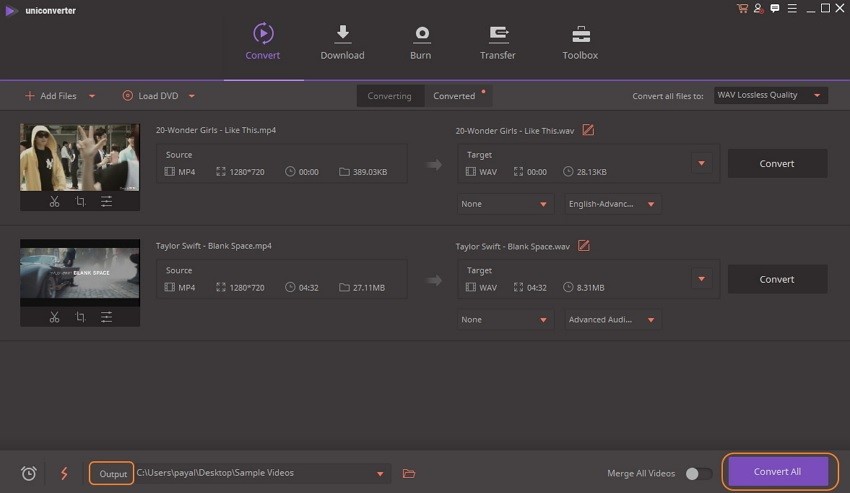Expand the Add Files dropdown arrow

tap(92, 96)
